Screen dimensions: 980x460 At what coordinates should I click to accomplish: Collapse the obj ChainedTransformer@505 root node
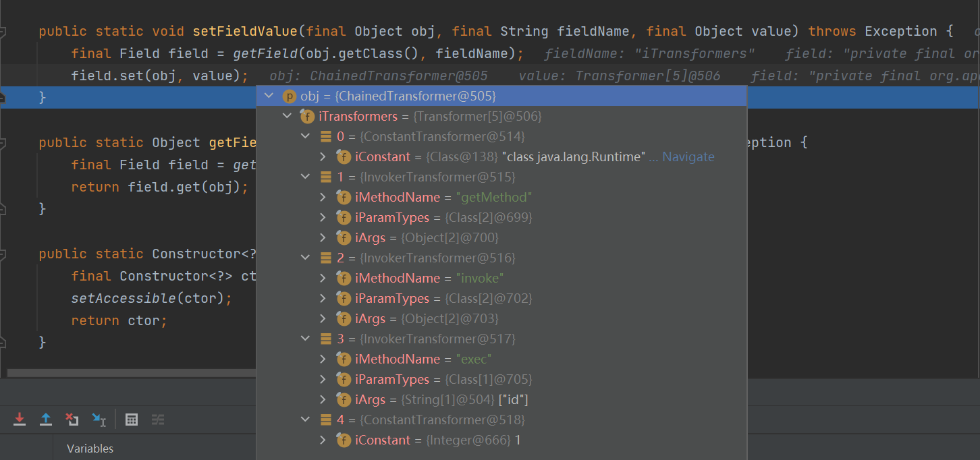coord(269,96)
